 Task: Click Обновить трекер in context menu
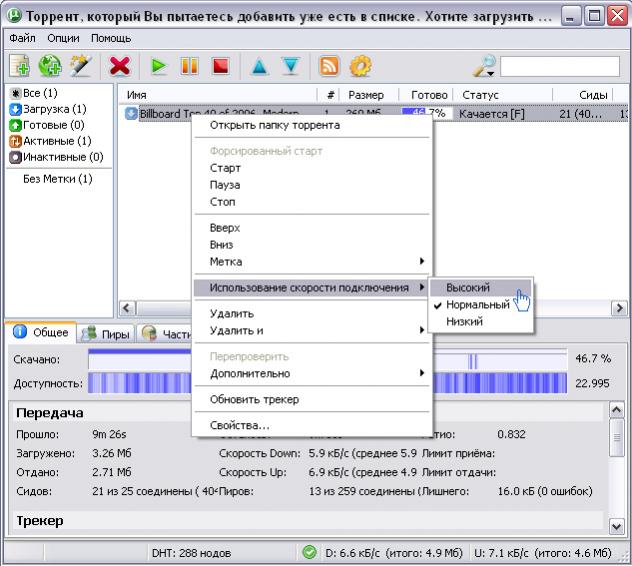point(254,399)
